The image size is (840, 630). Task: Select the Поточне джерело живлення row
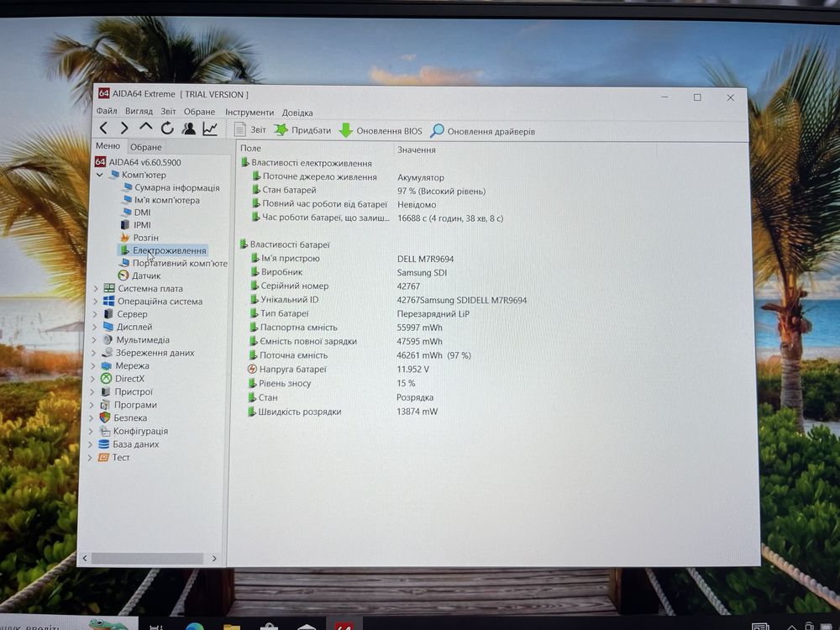coord(349,176)
